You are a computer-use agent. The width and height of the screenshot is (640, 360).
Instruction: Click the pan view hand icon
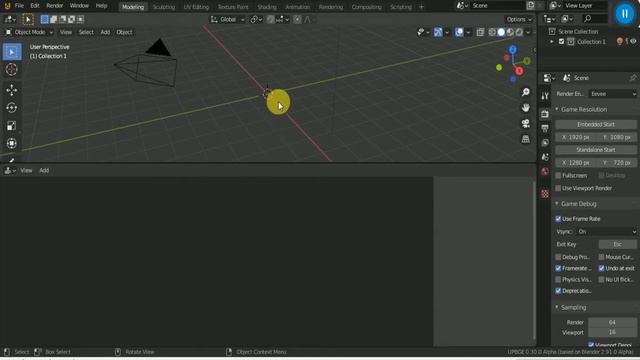click(x=526, y=108)
